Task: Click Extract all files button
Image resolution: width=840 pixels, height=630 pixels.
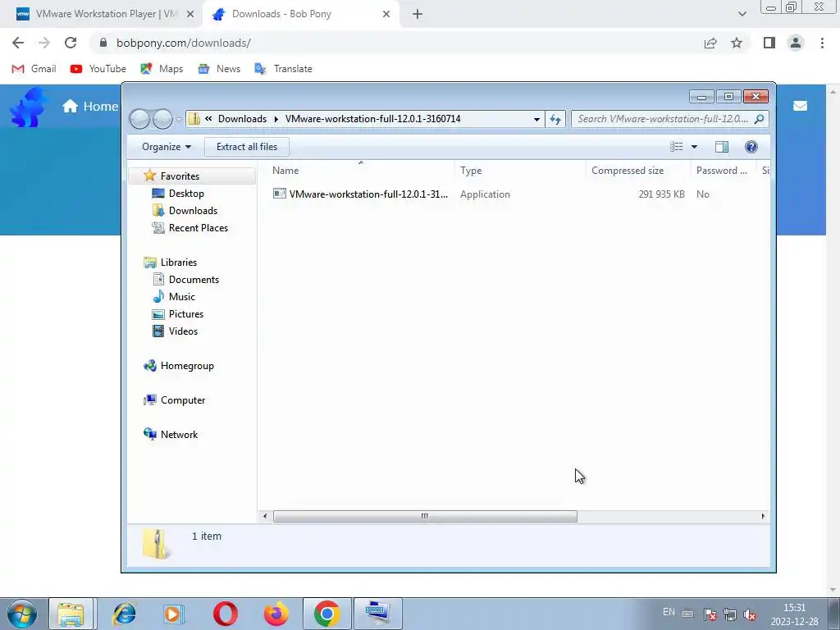Action: (247, 147)
